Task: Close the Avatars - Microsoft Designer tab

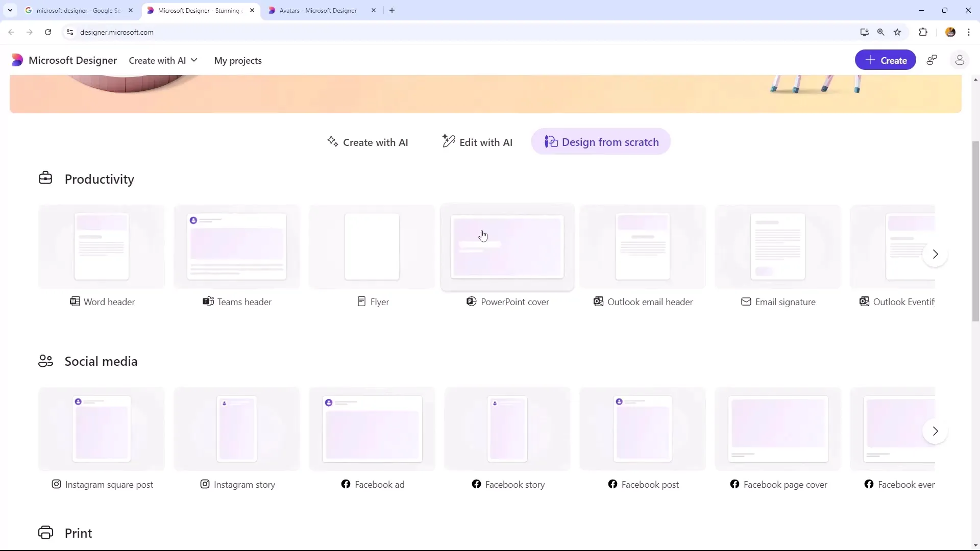Action: click(x=374, y=10)
